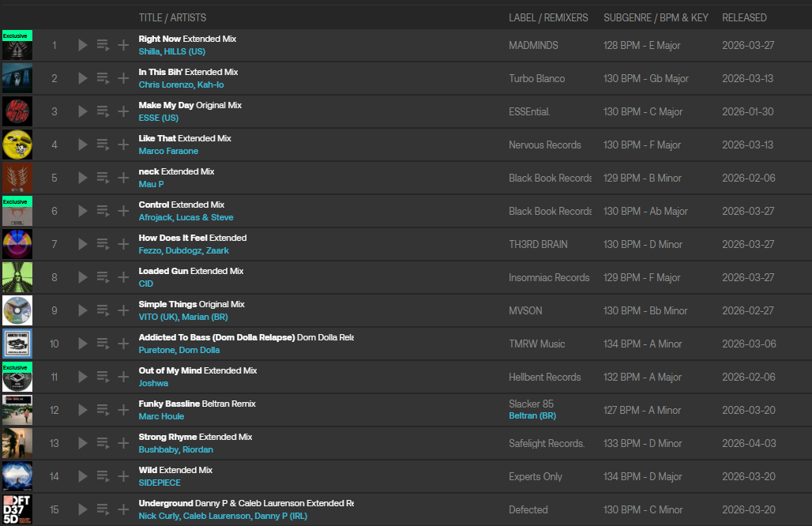Open the Black Book Records label for neck
Image resolution: width=812 pixels, height=526 pixels.
point(550,178)
